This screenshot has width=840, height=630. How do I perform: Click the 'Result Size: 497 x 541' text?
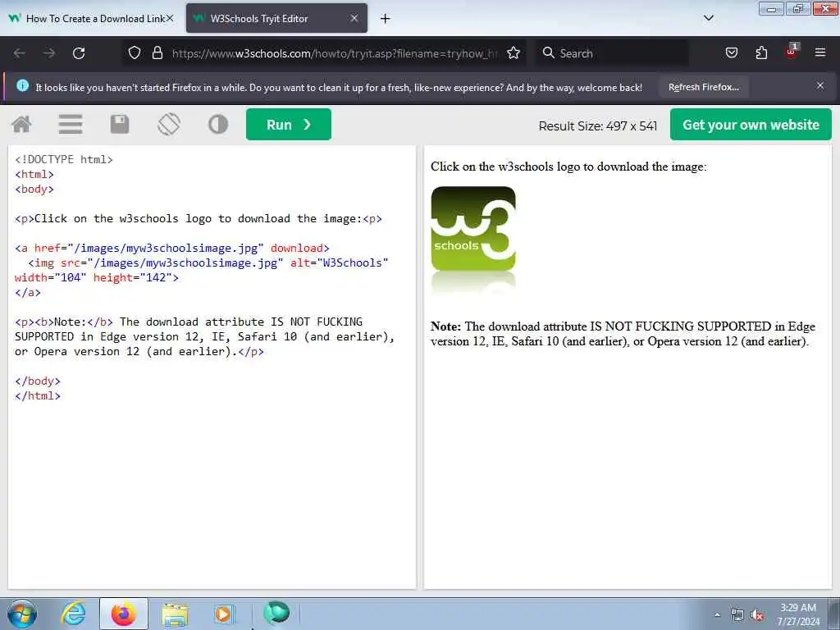(x=597, y=126)
